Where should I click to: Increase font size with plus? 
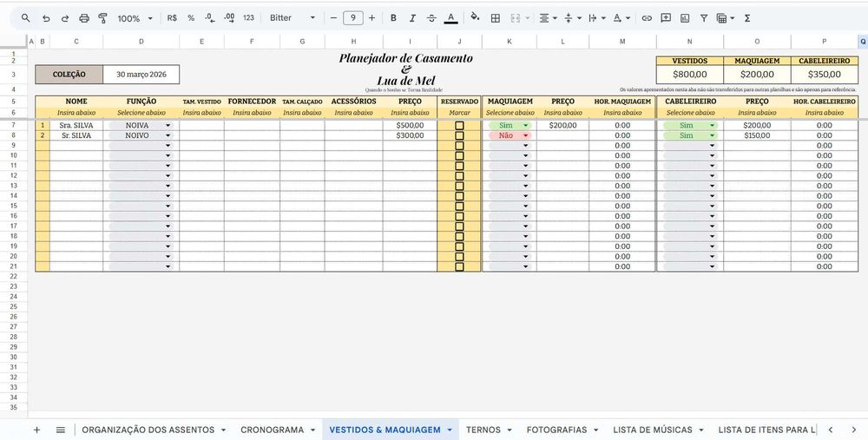[x=372, y=17]
